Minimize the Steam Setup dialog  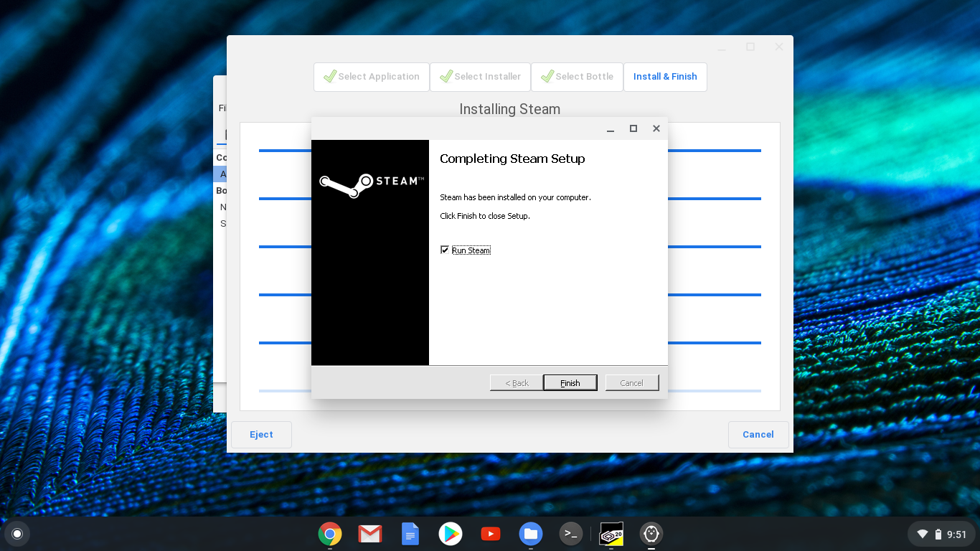[x=611, y=129]
